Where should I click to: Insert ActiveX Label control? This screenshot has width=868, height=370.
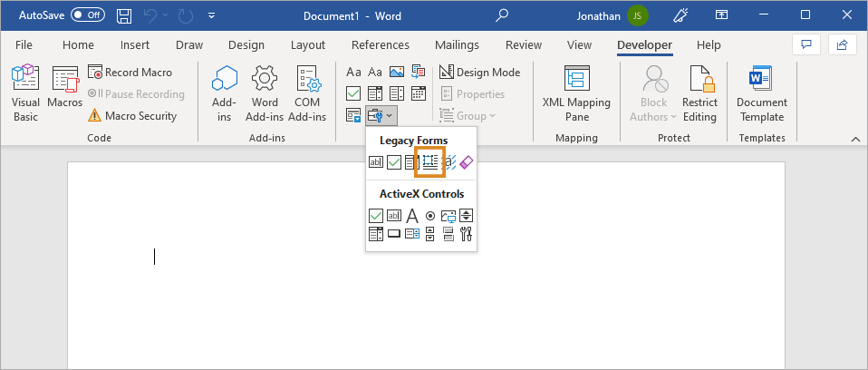[412, 216]
